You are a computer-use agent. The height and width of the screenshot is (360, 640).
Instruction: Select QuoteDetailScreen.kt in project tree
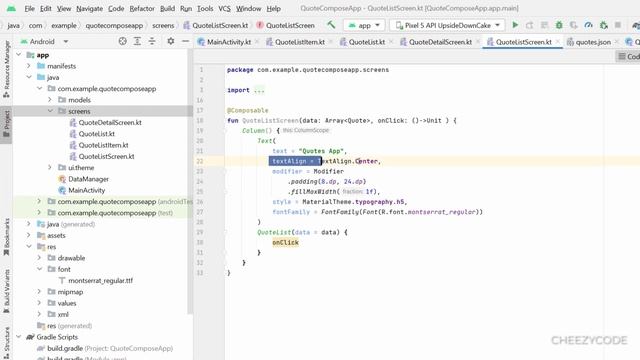(110, 122)
